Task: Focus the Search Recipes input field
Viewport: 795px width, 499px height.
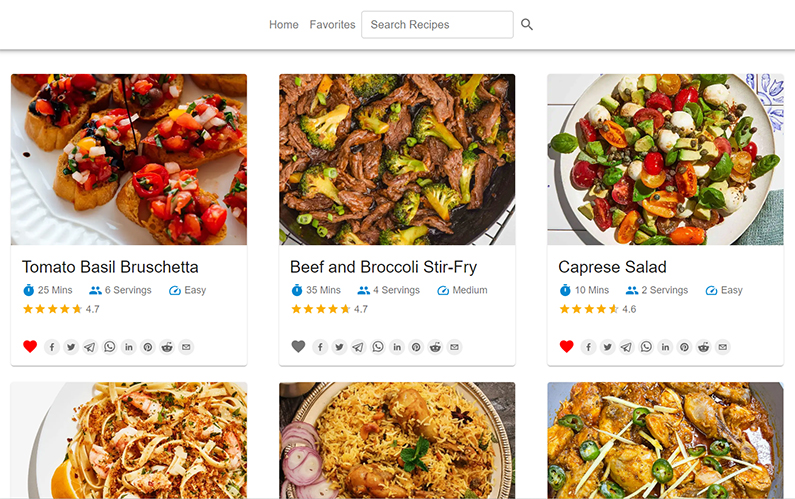Action: tap(437, 25)
